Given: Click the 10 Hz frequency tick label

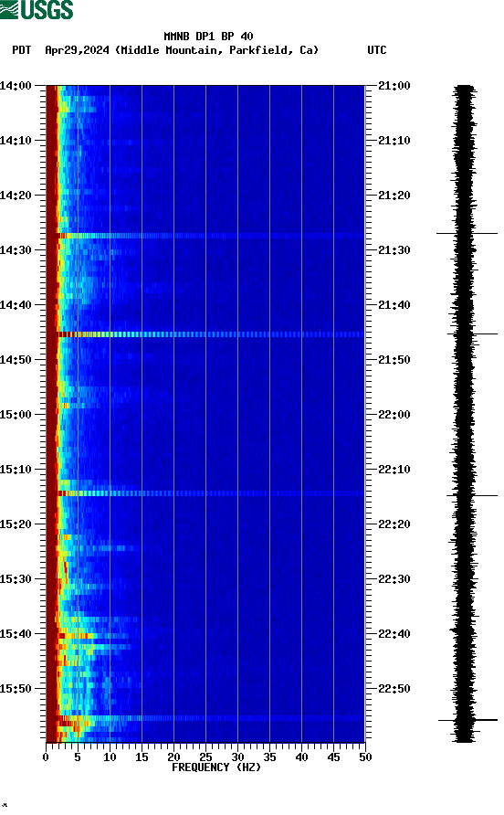Looking at the screenshot, I should 110,757.
